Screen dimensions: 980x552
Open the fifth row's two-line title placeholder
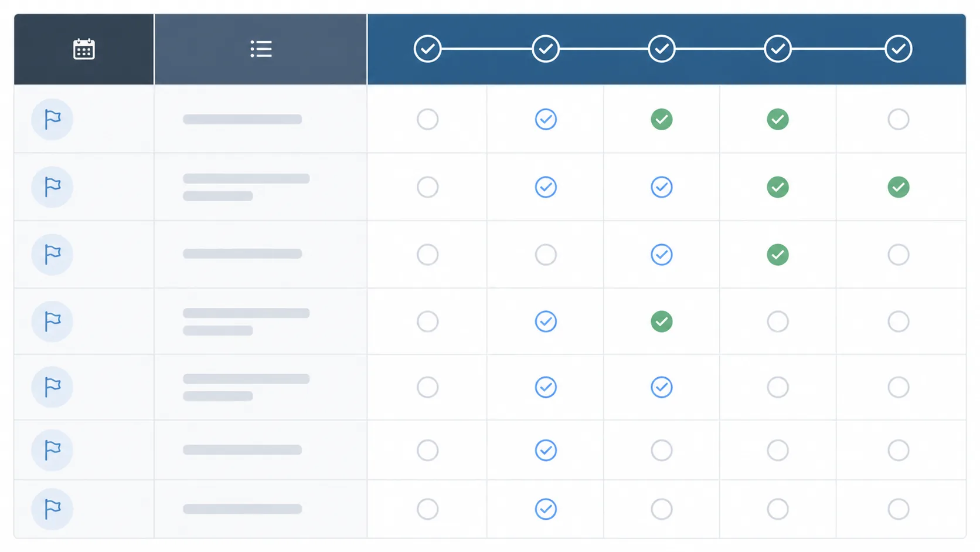(x=246, y=387)
